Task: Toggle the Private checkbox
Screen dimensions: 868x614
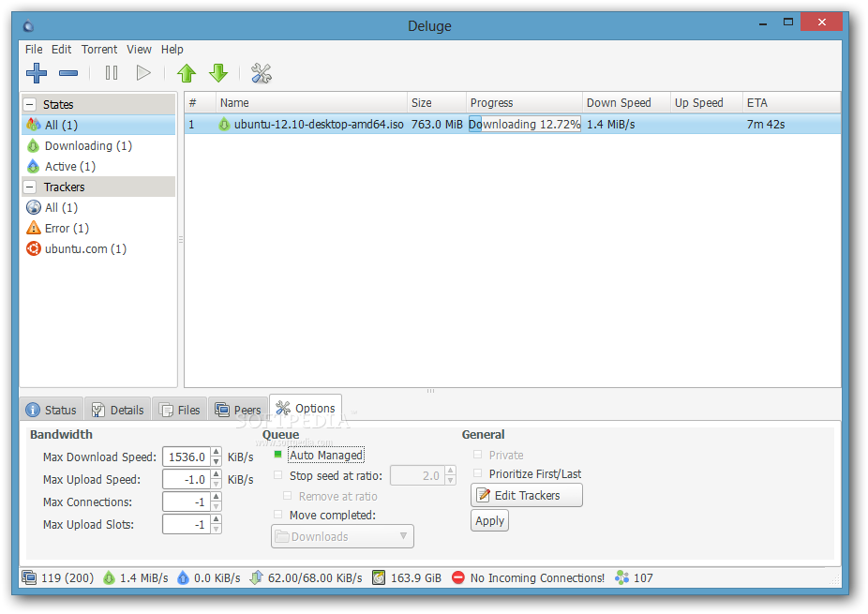Action: tap(477, 455)
